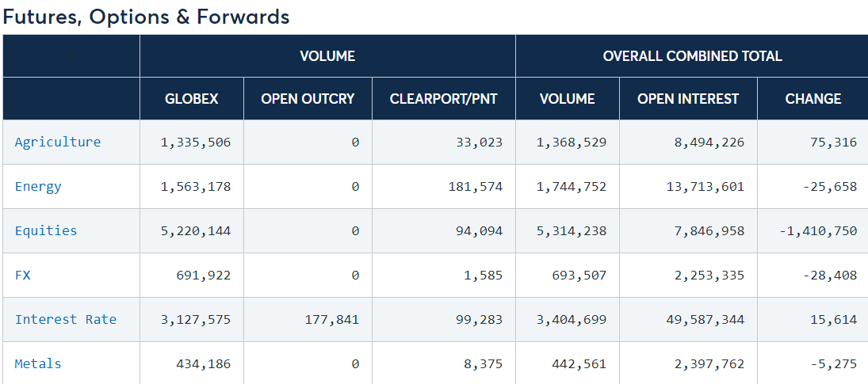Viewport: 868px width, 384px height.
Task: Select Energy total volume 1,744,752
Action: tap(572, 187)
